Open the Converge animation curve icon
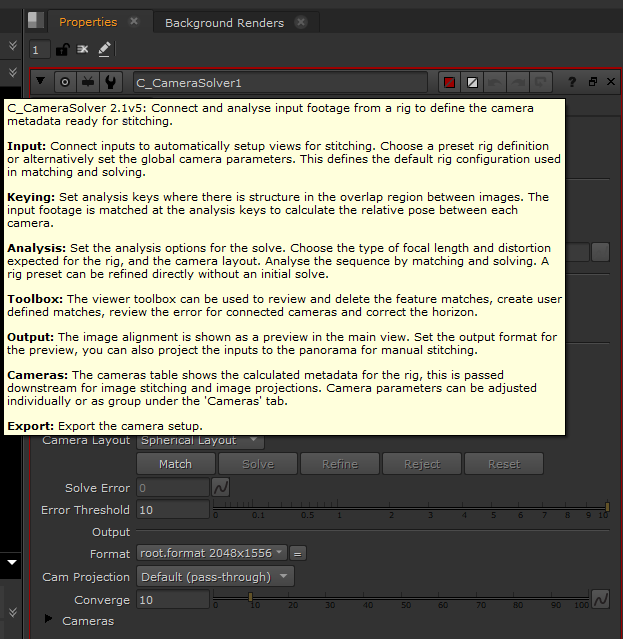Screen dimensions: 623x639 (x=601, y=599)
